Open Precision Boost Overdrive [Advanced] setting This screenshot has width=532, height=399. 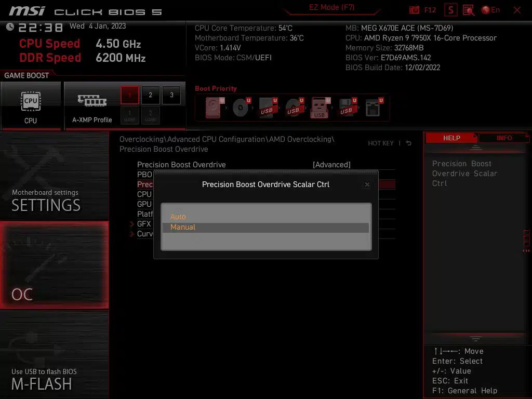pyautogui.click(x=266, y=165)
